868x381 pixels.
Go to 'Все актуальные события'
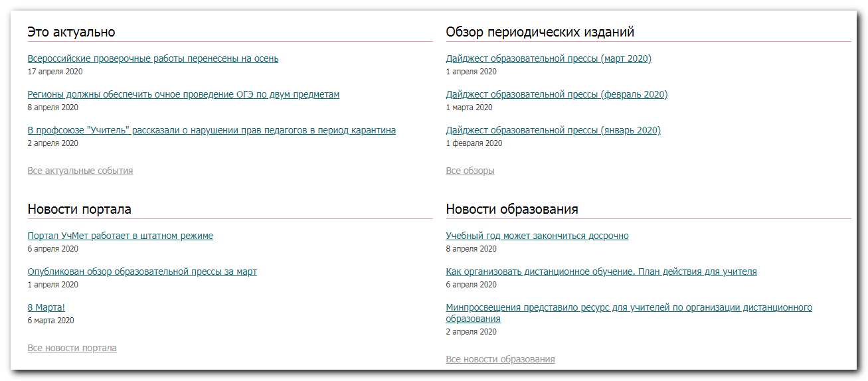point(80,171)
